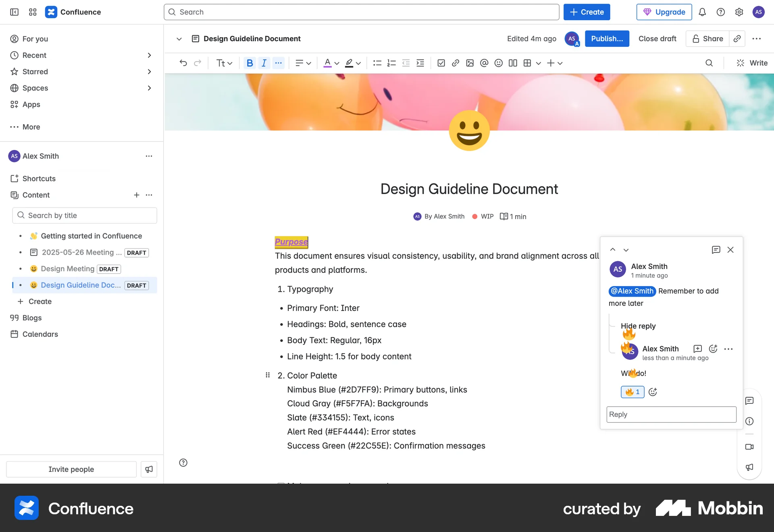Open the Recent menu item
The image size is (774, 532).
tap(34, 55)
